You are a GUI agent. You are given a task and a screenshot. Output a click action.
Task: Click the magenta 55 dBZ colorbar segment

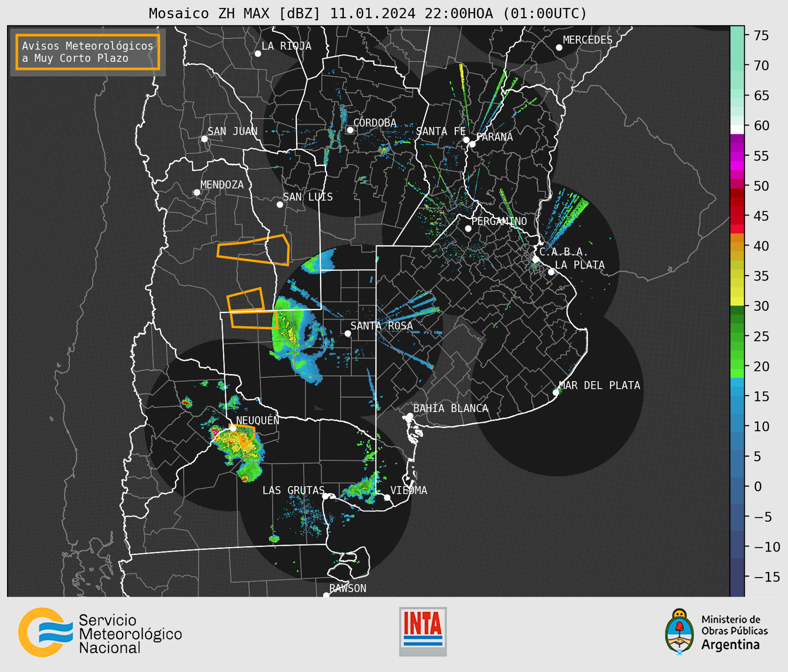(737, 156)
